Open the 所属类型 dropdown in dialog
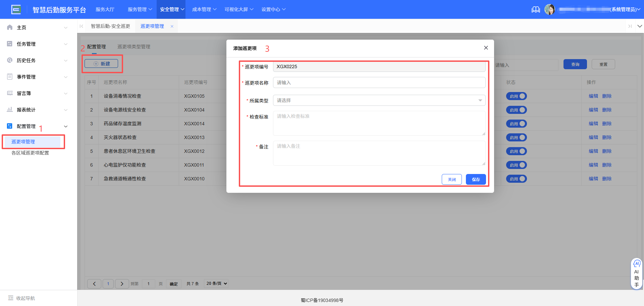This screenshot has height=306, width=644. pos(379,100)
